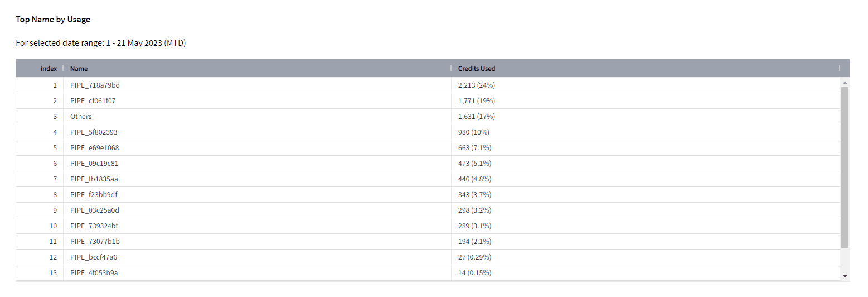
Task: Select the PIPE_718a79bd name cell
Action: pyautogui.click(x=95, y=85)
